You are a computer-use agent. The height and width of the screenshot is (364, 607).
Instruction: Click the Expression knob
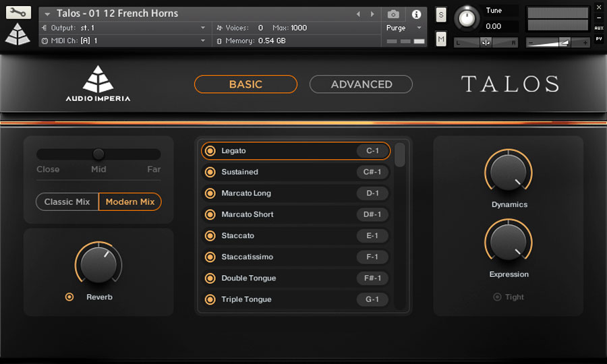coord(509,243)
